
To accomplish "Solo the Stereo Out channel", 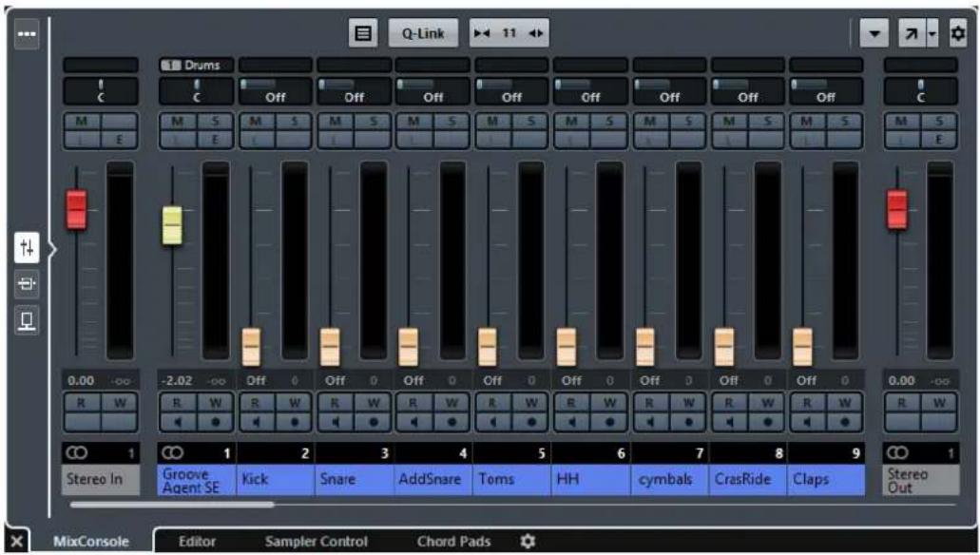I will click(939, 122).
